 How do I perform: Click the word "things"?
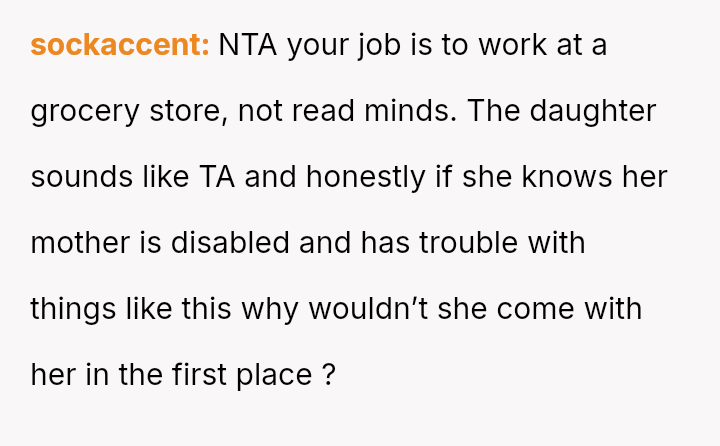point(72,309)
